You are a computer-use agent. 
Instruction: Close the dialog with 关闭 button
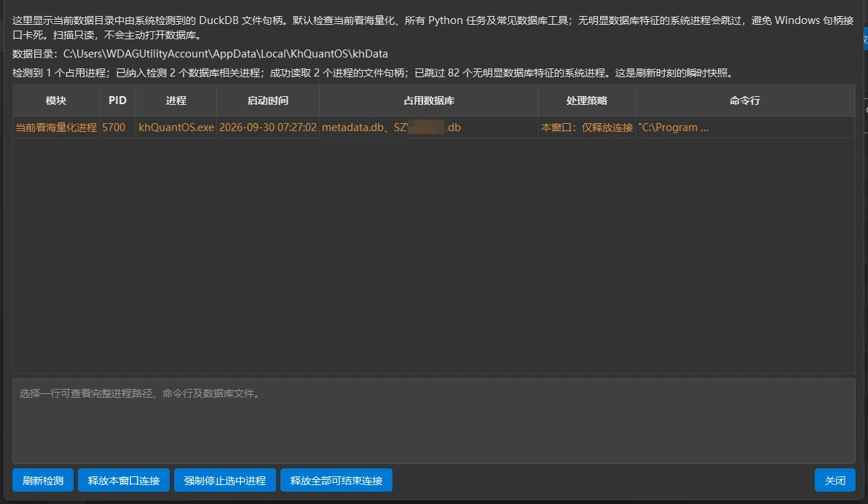click(835, 480)
